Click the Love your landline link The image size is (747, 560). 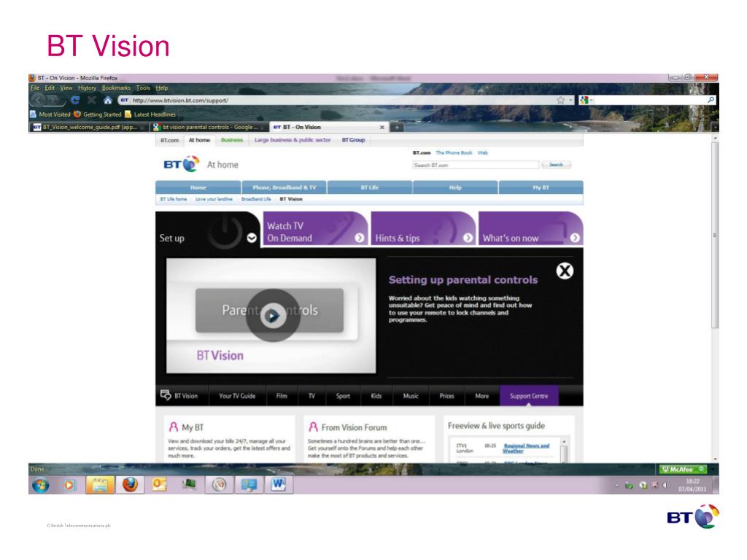coord(214,199)
